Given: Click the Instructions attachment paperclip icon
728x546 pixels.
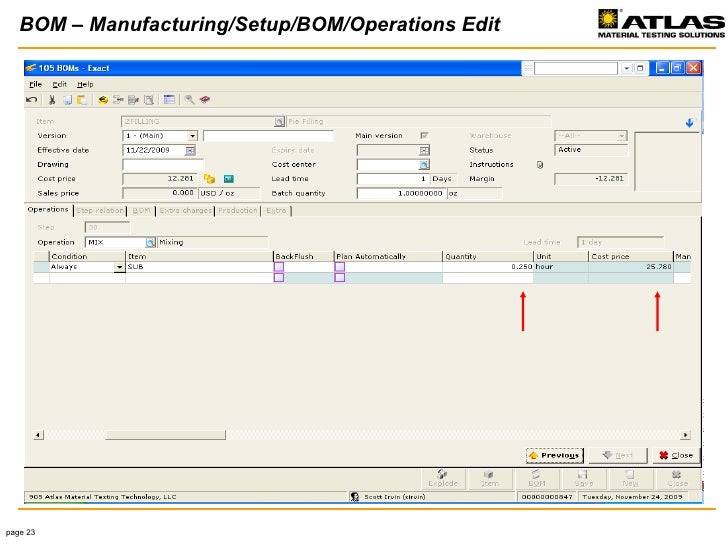Looking at the screenshot, I should (540, 165).
